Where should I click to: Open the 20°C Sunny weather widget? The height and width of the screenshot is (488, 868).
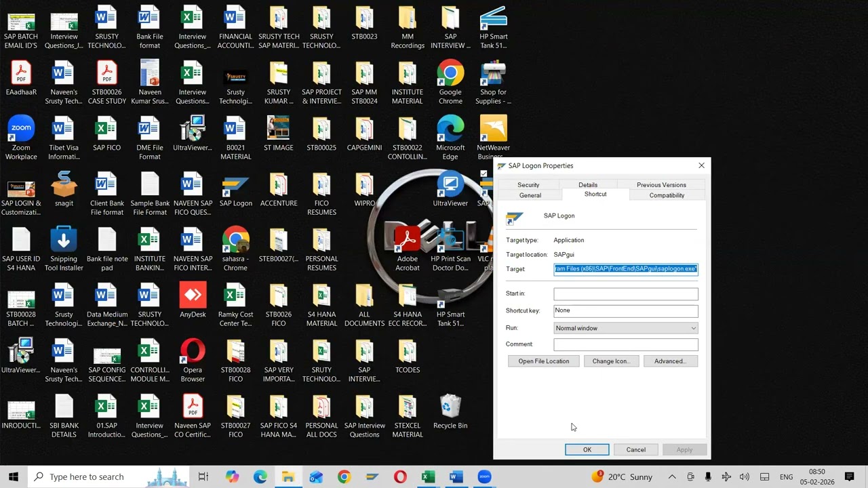point(621,477)
